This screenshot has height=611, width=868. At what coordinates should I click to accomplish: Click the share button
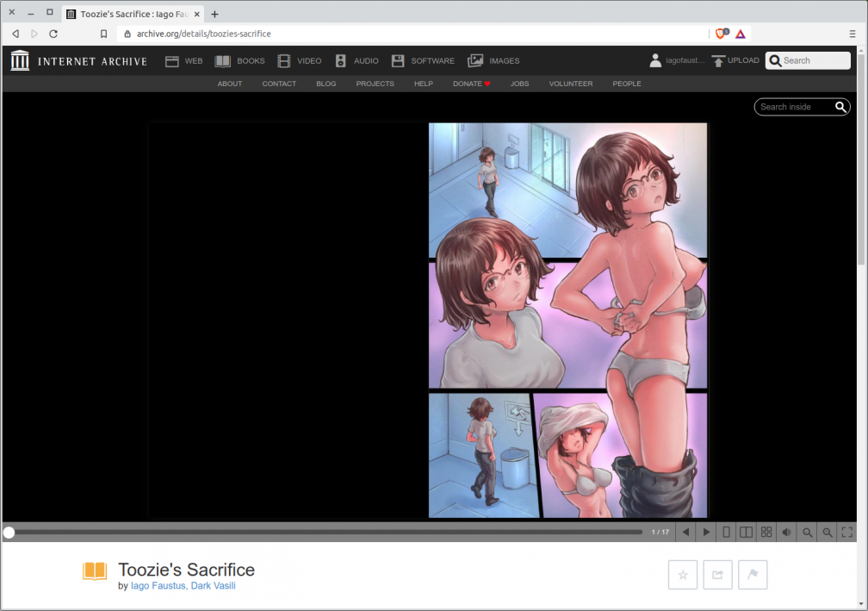tap(717, 575)
